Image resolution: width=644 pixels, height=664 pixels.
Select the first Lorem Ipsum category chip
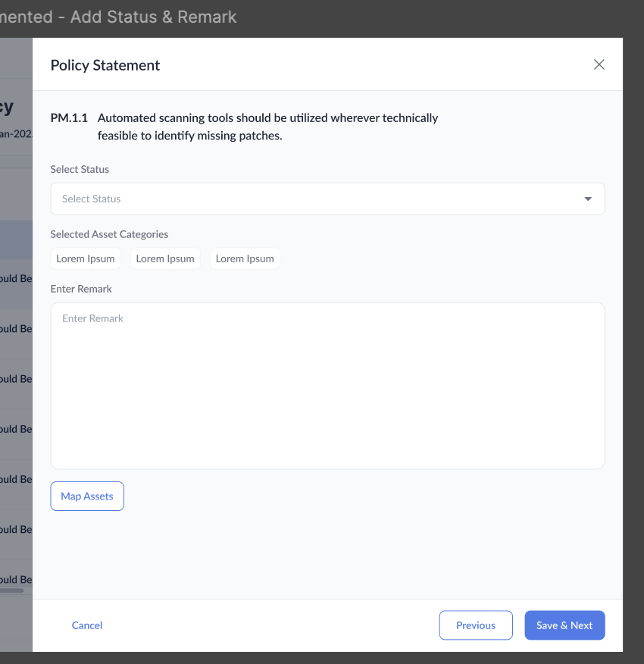(x=86, y=258)
